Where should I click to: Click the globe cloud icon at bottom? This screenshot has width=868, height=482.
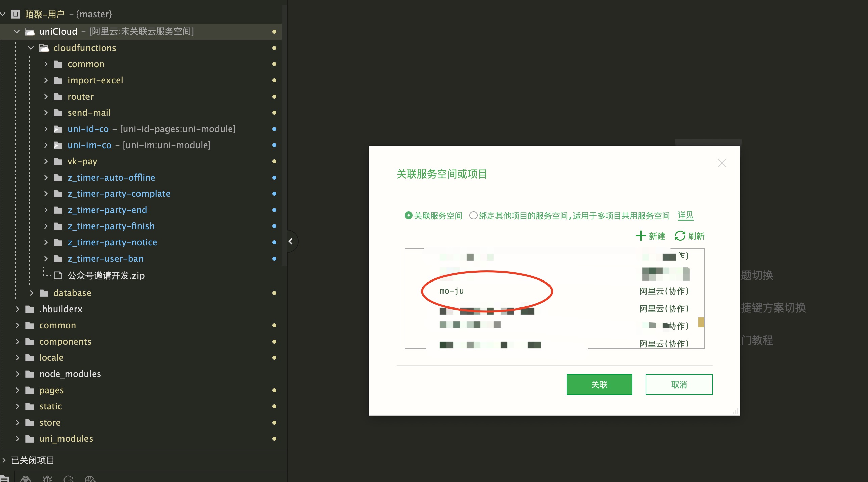pyautogui.click(x=90, y=479)
